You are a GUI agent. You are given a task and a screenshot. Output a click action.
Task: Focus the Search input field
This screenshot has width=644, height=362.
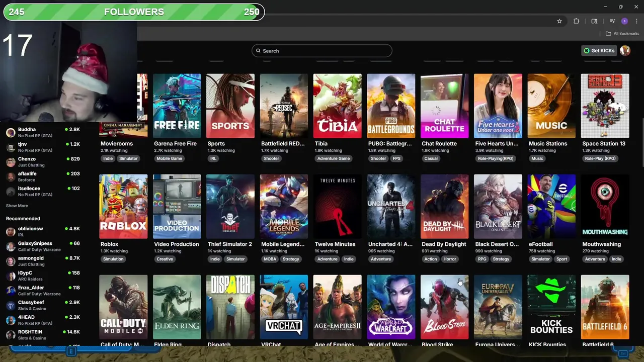[322, 51]
